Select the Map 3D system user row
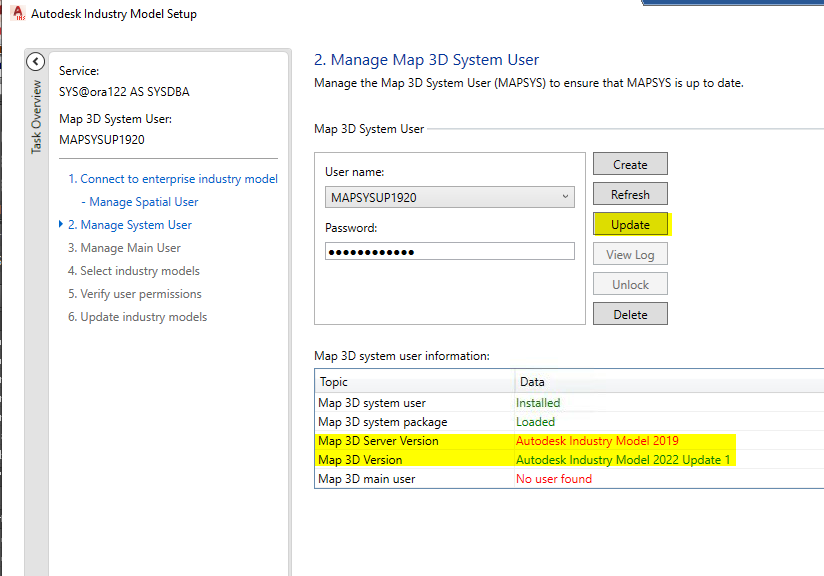 pyautogui.click(x=570, y=403)
